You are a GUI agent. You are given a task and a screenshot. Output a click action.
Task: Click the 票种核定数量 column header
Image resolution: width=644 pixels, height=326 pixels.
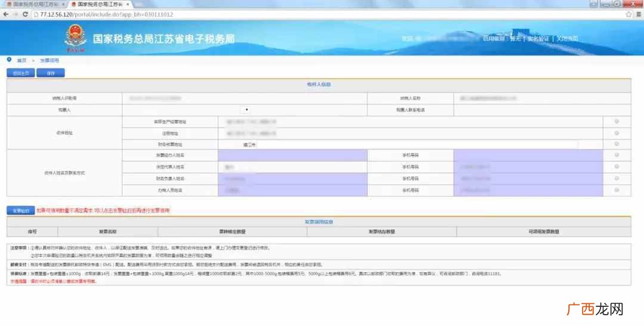click(x=233, y=232)
